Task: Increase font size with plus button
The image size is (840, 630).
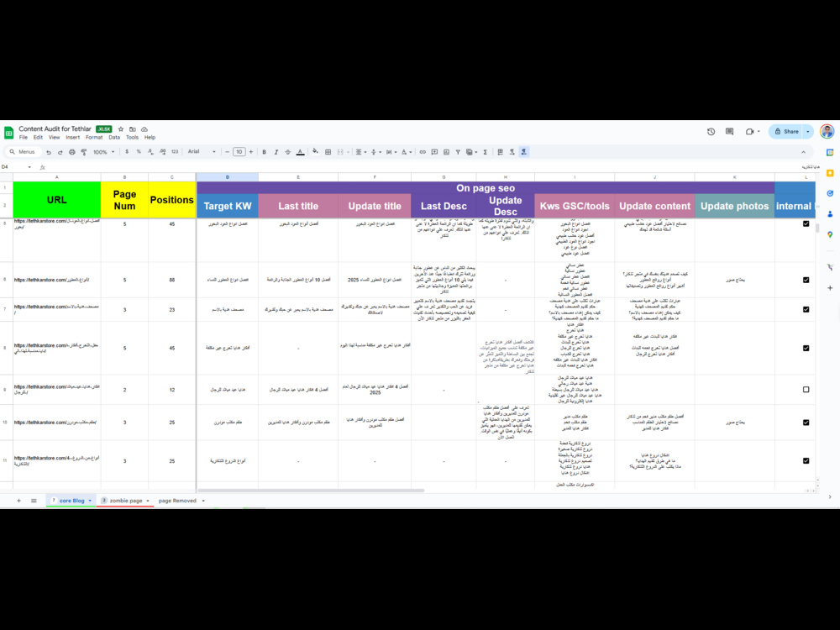Action: [250, 152]
